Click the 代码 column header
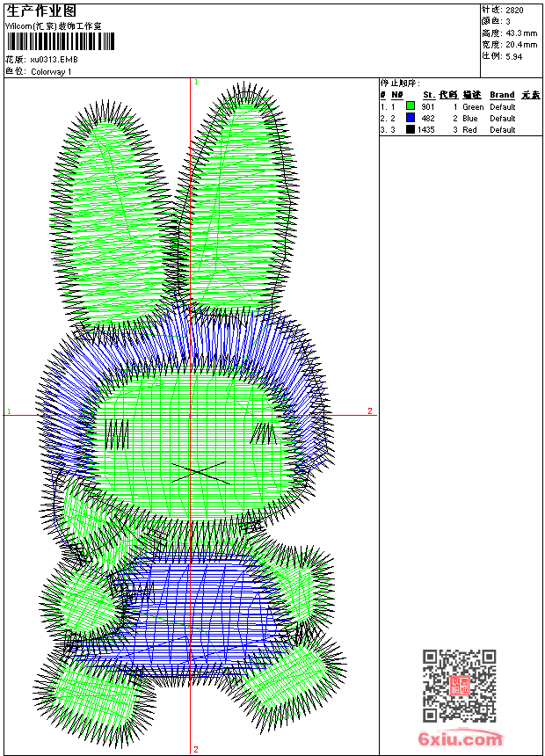This screenshot has height=756, width=545. [448, 95]
